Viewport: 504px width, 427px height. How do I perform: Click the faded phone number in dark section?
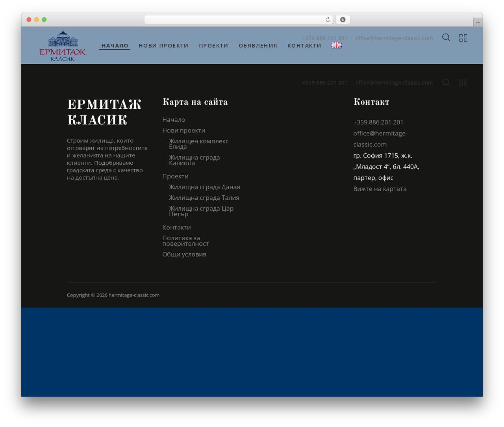point(325,83)
